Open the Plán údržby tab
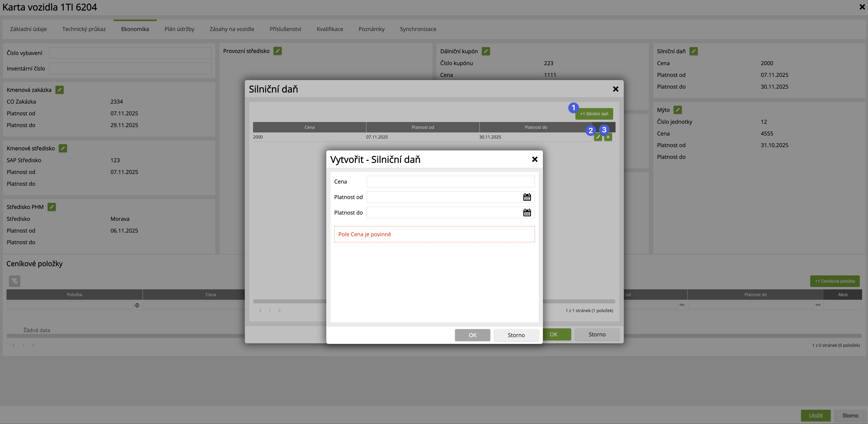This screenshot has height=424, width=868. (x=179, y=29)
